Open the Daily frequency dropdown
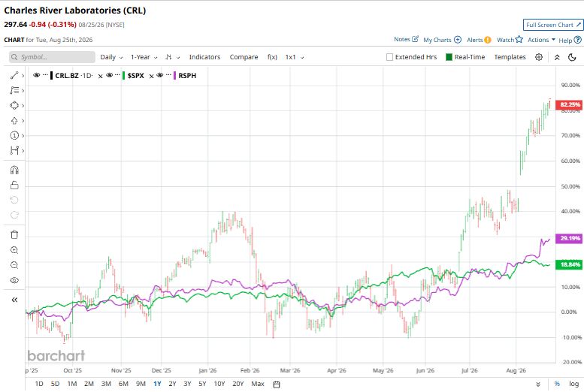 point(111,57)
